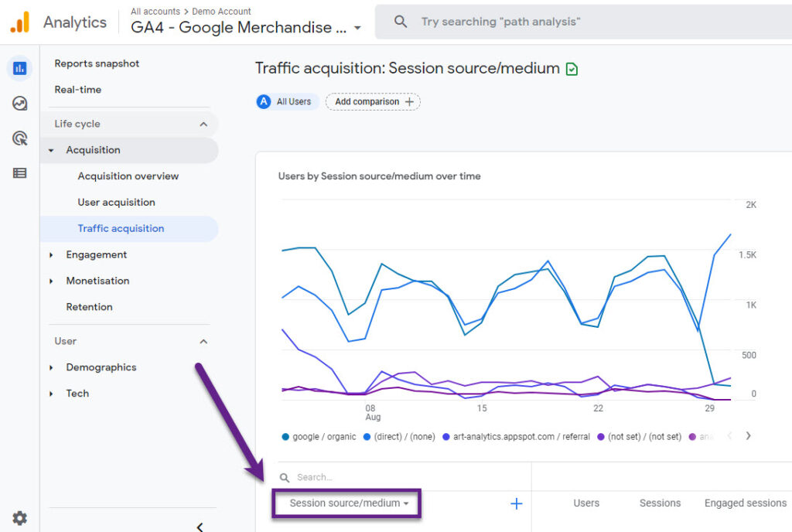Click the Add comparison button
Viewport: 792px width, 532px height.
coord(373,101)
